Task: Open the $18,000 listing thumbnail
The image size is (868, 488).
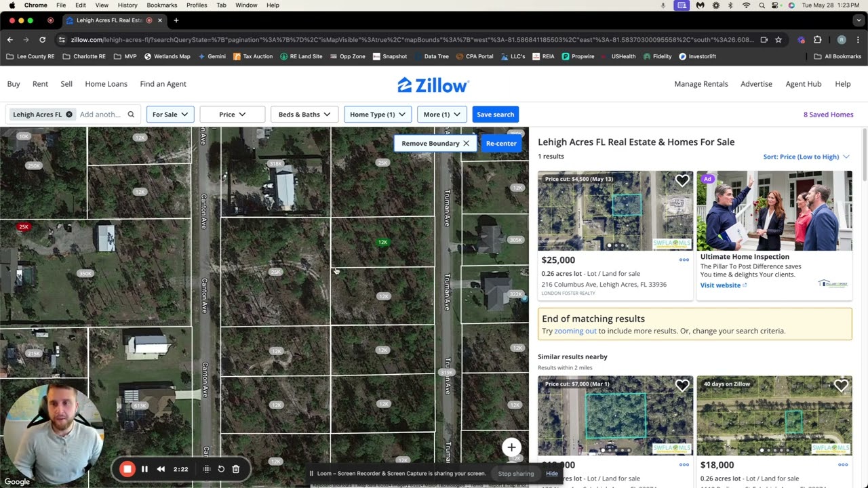Action: tap(774, 415)
